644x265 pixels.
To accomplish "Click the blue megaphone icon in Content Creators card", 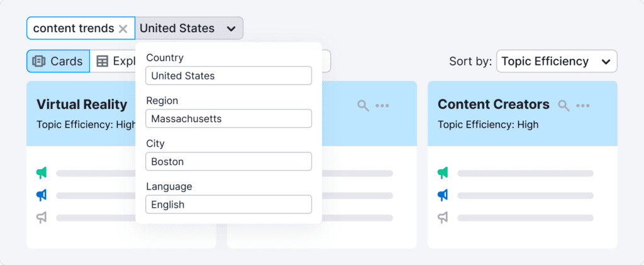I will (443, 195).
